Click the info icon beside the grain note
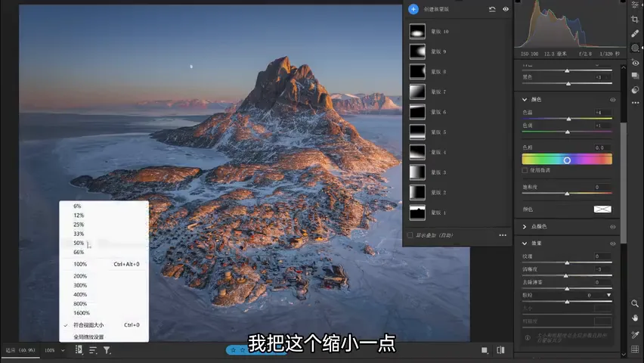The image size is (644, 363). pos(528,337)
